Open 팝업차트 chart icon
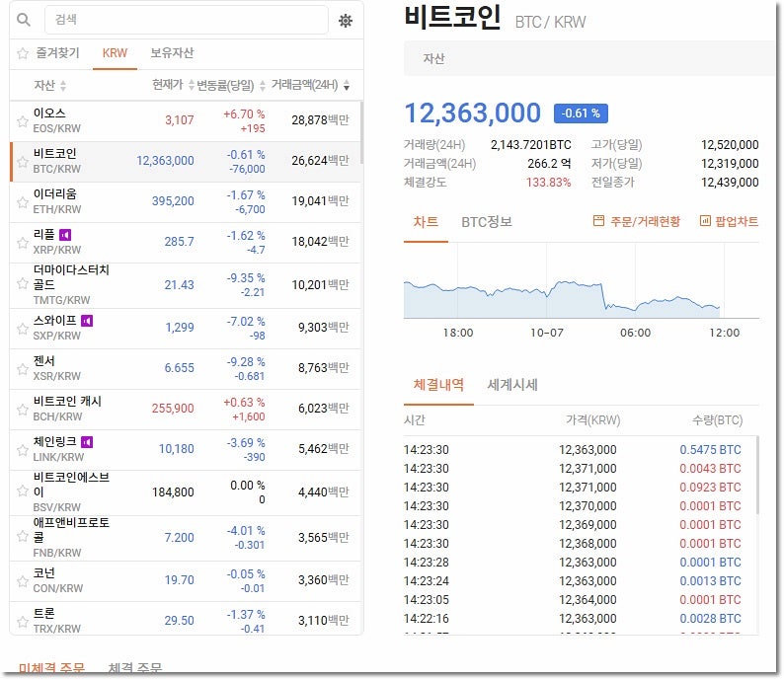Image resolution: width=784 pixels, height=680 pixels. click(x=705, y=221)
